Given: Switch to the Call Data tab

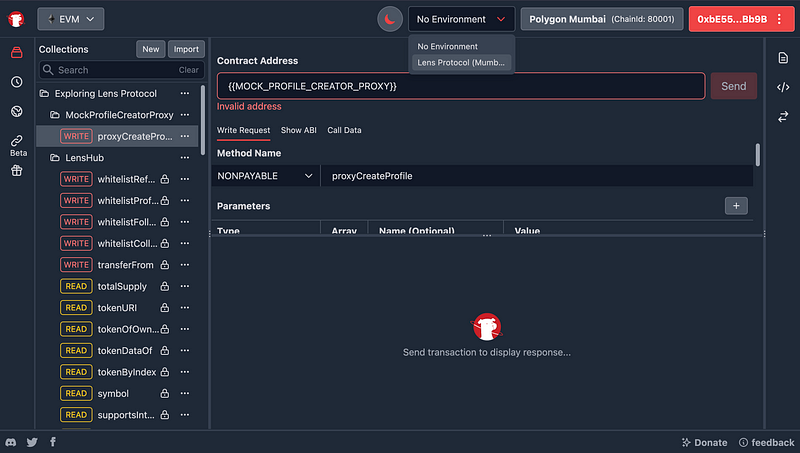Looking at the screenshot, I should click(x=345, y=130).
